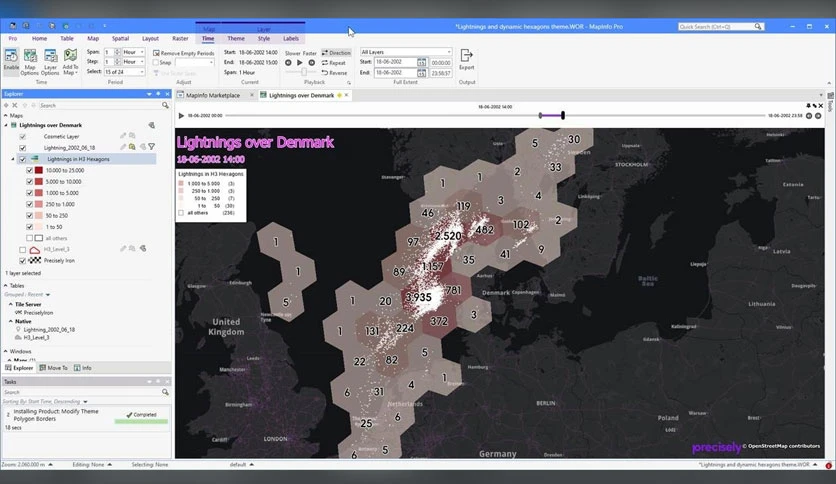This screenshot has width=836, height=484.
Task: Click the playback speed slider
Action: tap(304, 72)
